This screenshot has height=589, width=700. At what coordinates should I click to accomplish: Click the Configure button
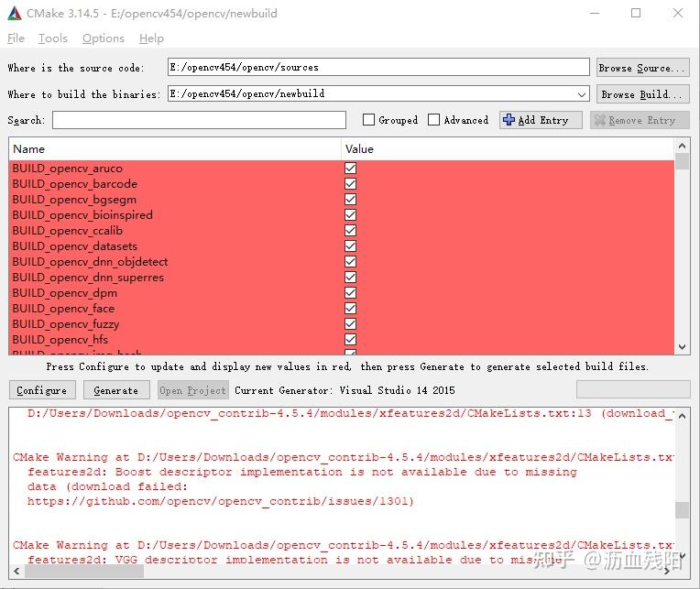click(x=42, y=390)
